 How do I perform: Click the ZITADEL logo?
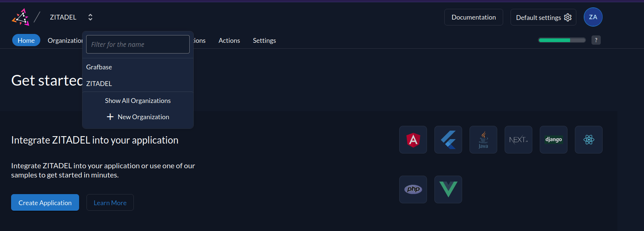pos(21,17)
